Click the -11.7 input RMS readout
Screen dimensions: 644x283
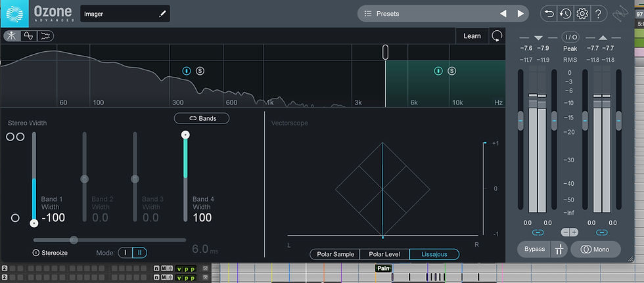526,60
